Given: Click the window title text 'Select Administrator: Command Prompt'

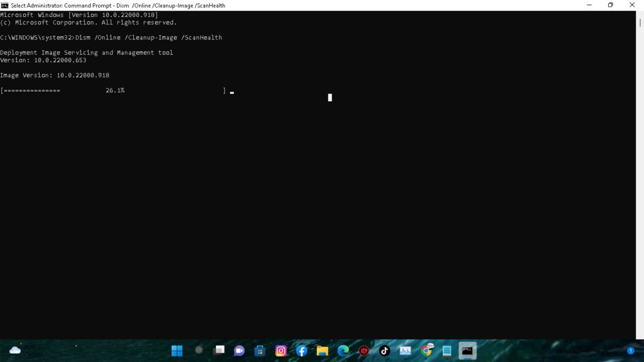Looking at the screenshot, I should click(61, 5).
